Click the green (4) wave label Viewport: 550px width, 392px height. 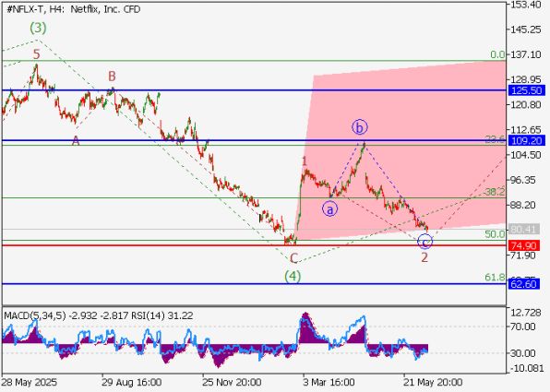[x=293, y=277]
